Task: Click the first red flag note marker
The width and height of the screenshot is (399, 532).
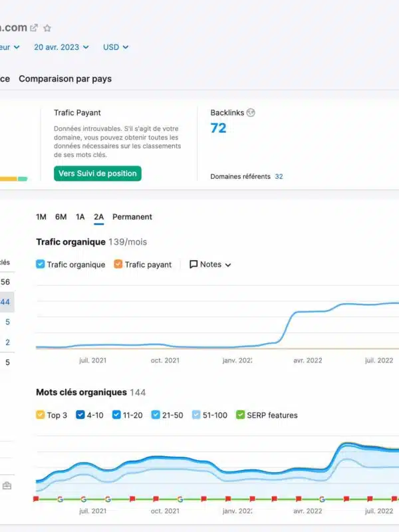Action: pyautogui.click(x=36, y=499)
